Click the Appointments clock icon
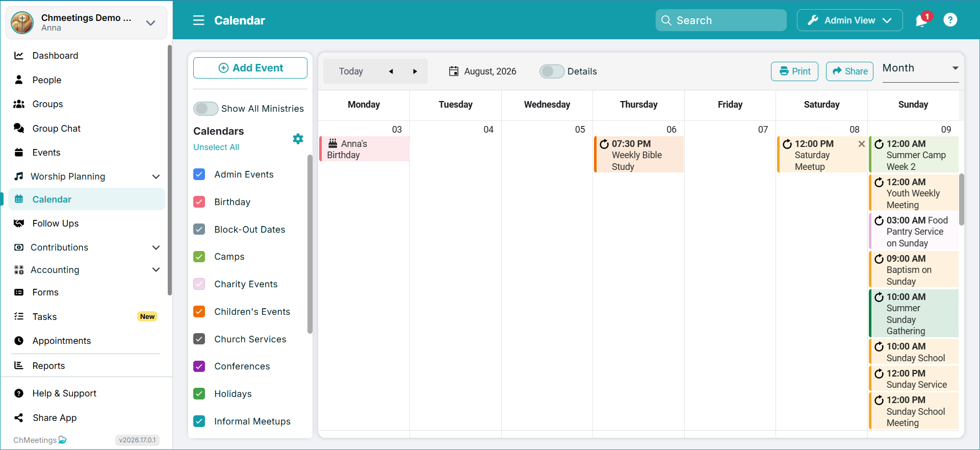The height and width of the screenshot is (450, 980). click(x=19, y=341)
